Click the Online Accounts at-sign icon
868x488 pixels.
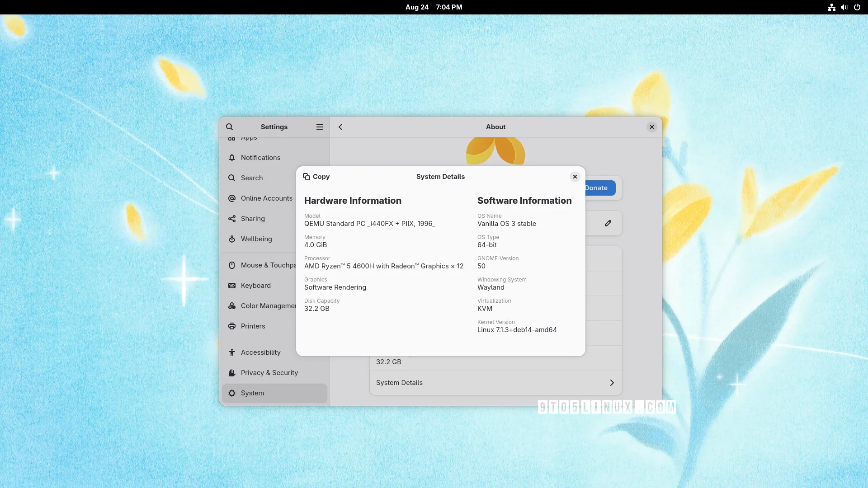(x=232, y=198)
